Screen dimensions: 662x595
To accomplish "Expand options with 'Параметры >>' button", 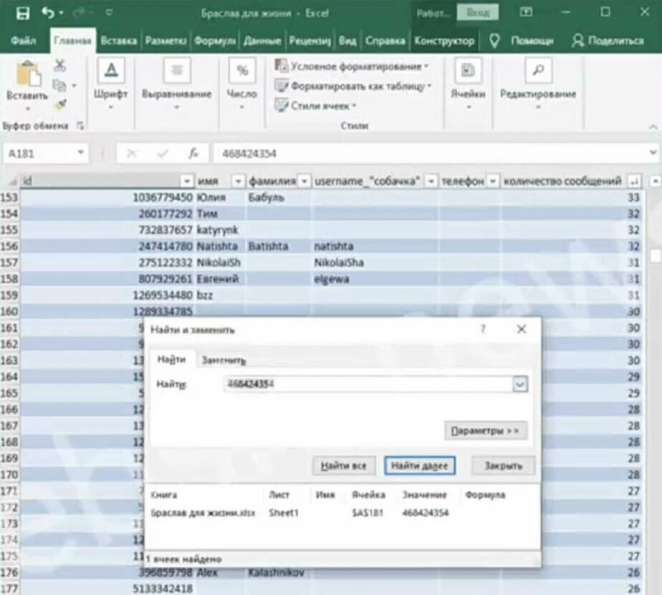I will tap(485, 431).
